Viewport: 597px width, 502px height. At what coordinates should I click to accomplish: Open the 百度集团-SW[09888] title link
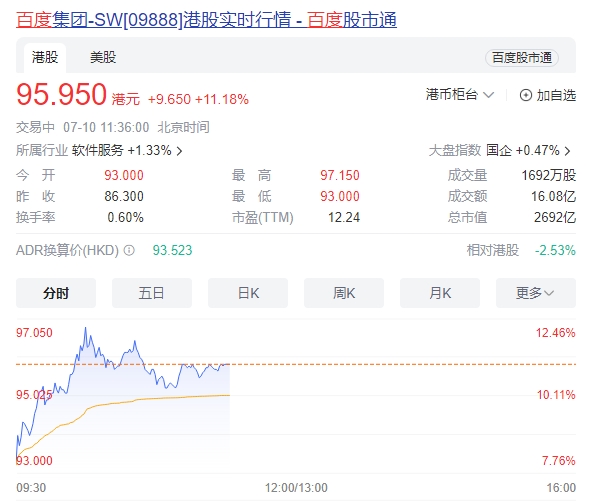point(206,20)
